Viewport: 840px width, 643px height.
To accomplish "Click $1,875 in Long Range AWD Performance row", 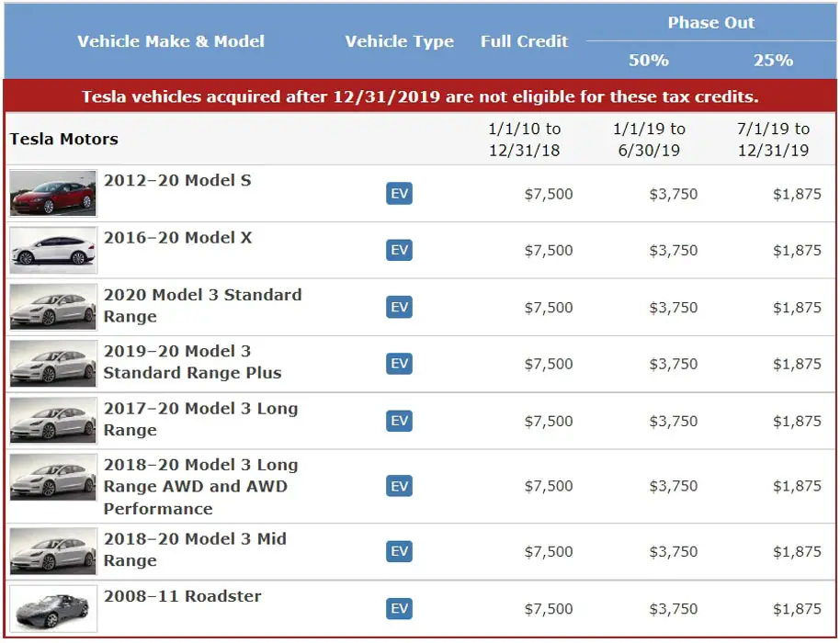I will [x=797, y=486].
